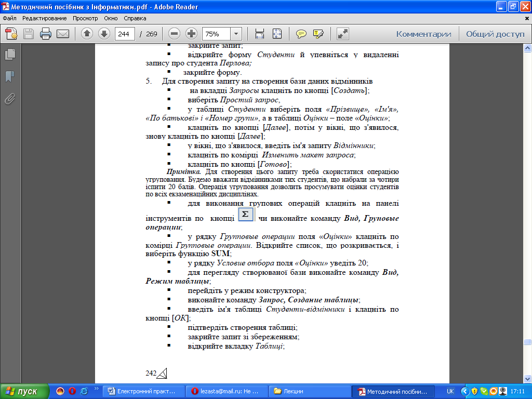Click the Sigma group operations image in document

coord(246,215)
